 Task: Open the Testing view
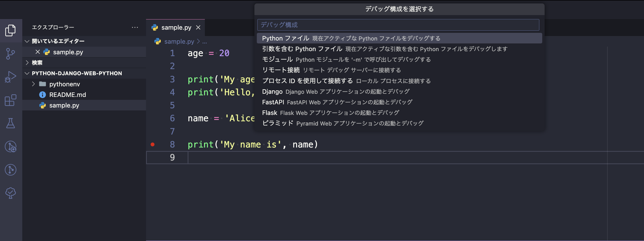[11, 123]
